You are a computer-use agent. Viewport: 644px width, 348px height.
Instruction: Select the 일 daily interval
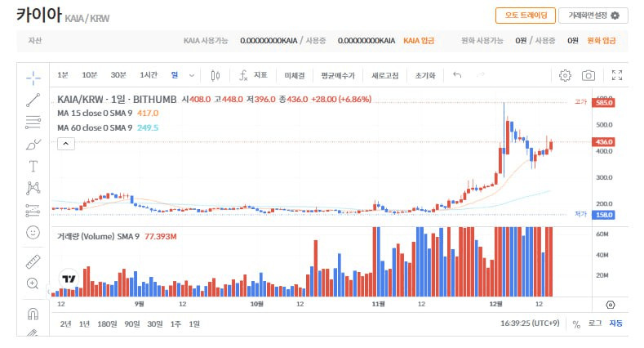point(175,75)
